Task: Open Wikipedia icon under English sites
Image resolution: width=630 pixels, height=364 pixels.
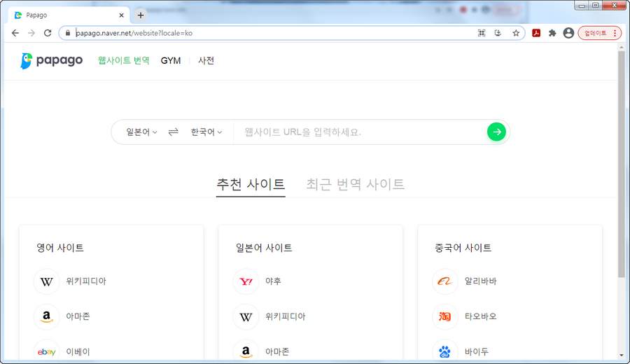Action: tap(47, 281)
